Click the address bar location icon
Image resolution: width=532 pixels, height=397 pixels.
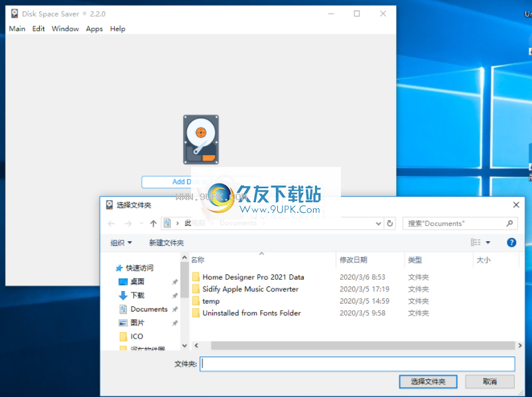(x=167, y=223)
